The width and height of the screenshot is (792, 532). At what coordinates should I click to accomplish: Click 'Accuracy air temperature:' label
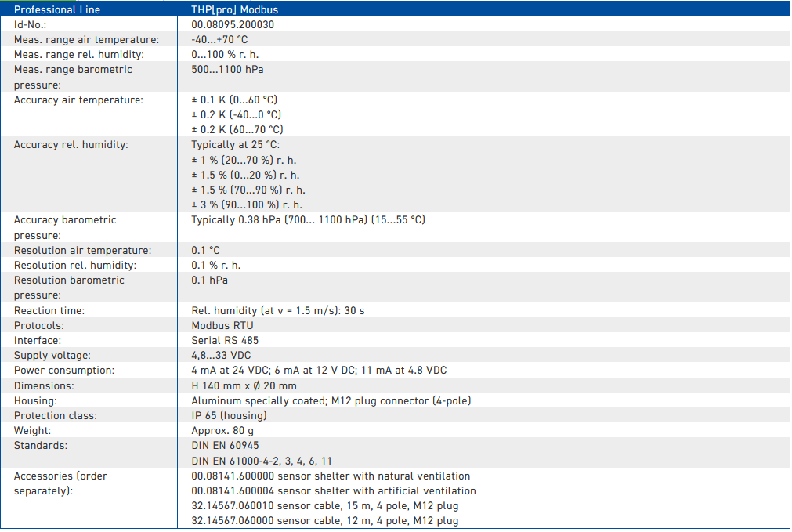pyautogui.click(x=79, y=100)
